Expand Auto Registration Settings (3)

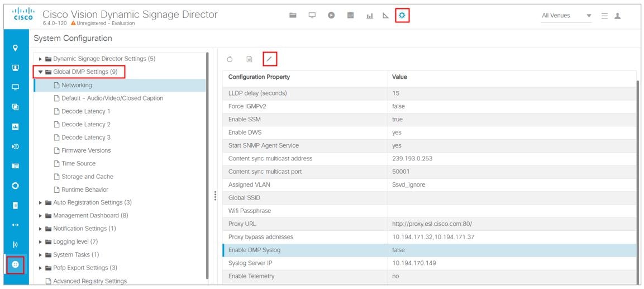[x=41, y=203]
